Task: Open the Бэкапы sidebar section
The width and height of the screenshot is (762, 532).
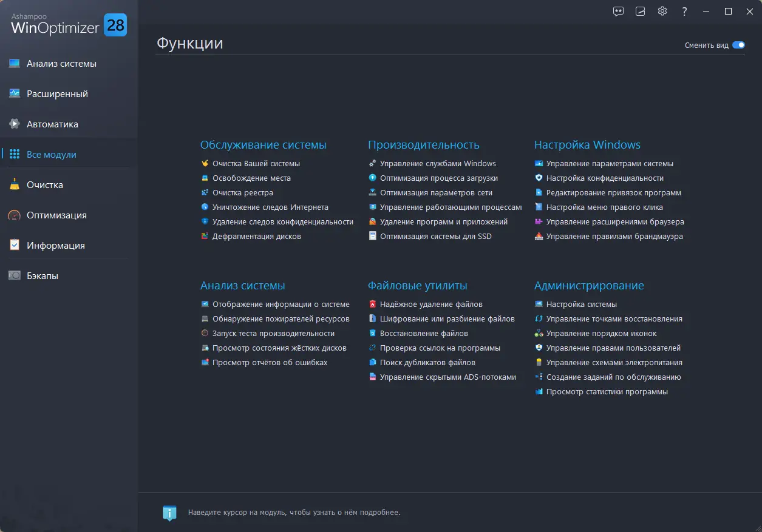Action: coord(69,276)
